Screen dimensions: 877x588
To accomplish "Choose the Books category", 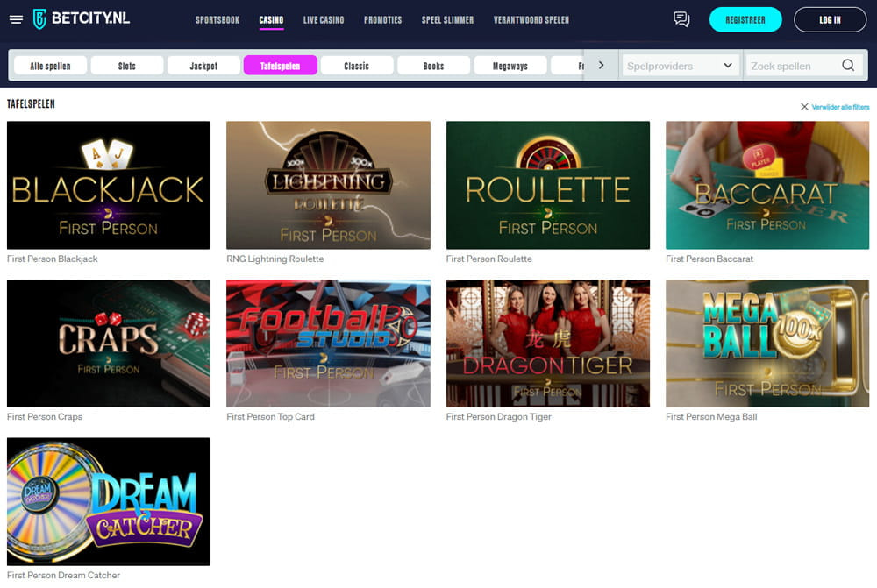I will tap(433, 66).
